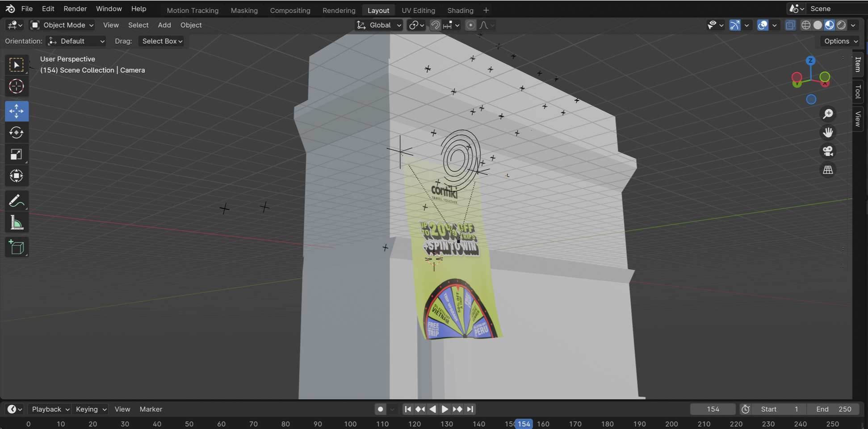The width and height of the screenshot is (868, 429).
Task: Switch to Motion Tracking workspace
Action: (193, 10)
